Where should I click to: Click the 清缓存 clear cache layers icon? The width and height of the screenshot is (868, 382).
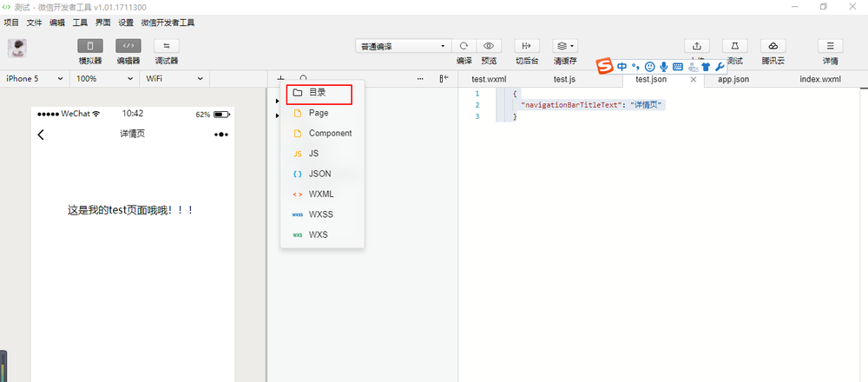coord(564,46)
